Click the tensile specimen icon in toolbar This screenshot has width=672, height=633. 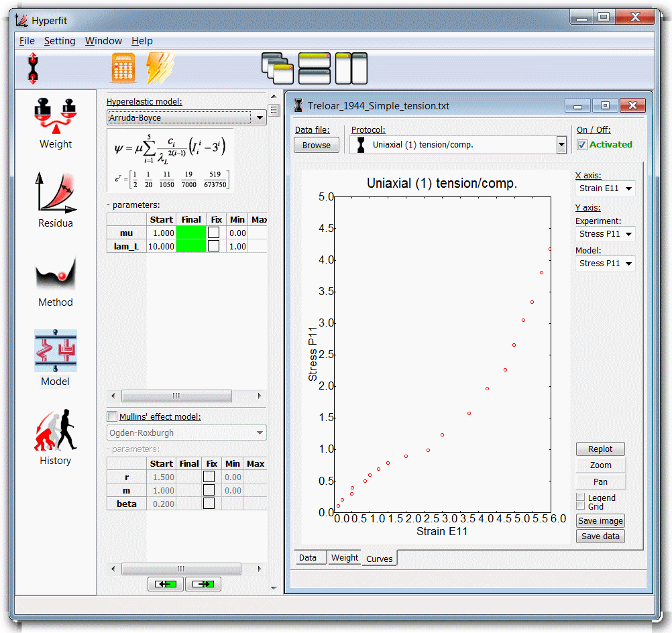point(33,68)
